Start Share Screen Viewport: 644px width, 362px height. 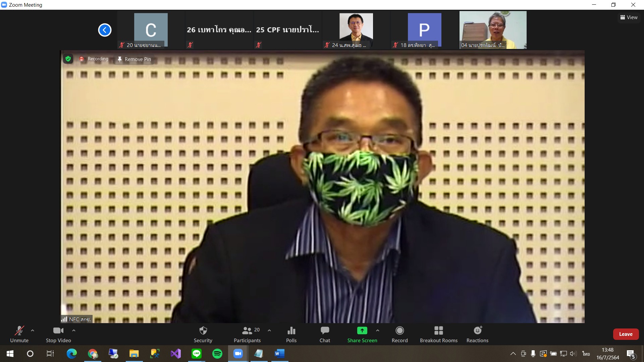click(362, 334)
